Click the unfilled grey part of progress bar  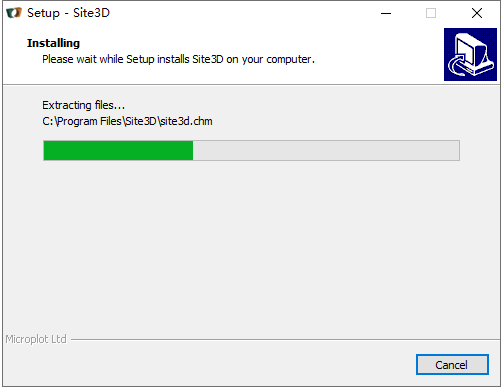[x=326, y=151]
